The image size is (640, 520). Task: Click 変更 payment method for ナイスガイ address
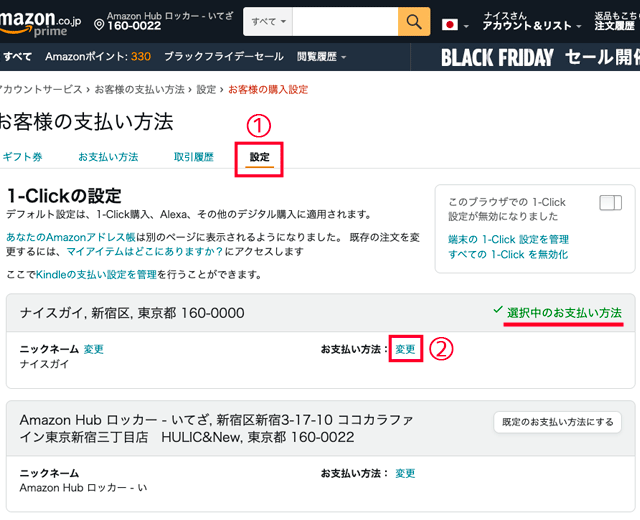(405, 349)
